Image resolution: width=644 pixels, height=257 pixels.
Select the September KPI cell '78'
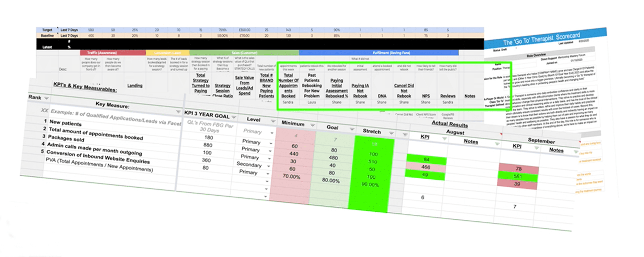pyautogui.click(x=518, y=169)
